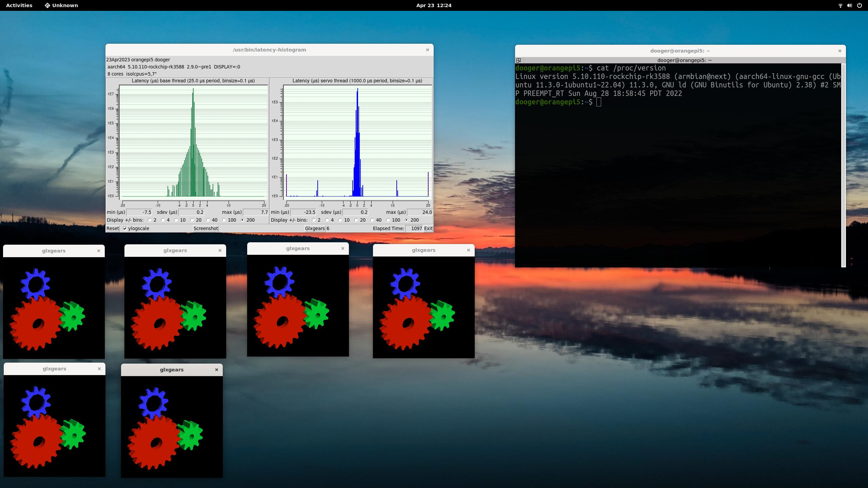This screenshot has width=868, height=488.
Task: Select servo thread 40 bins radio button
Action: [x=372, y=220]
